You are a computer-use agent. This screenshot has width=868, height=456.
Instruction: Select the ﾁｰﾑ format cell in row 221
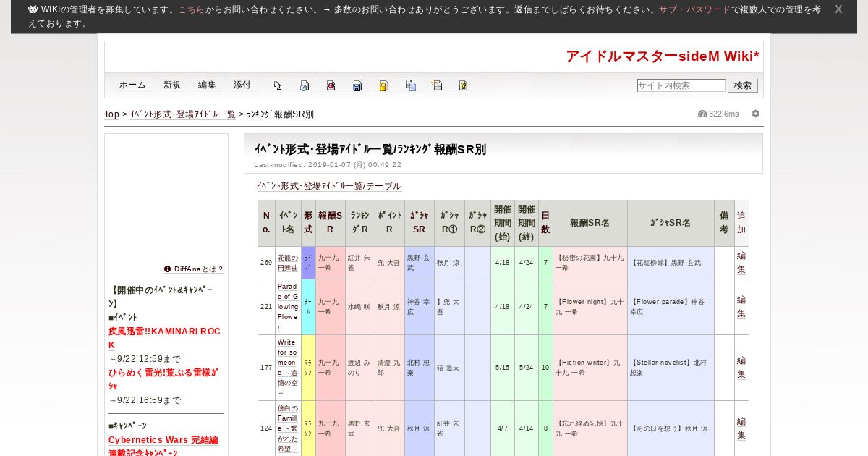308,307
